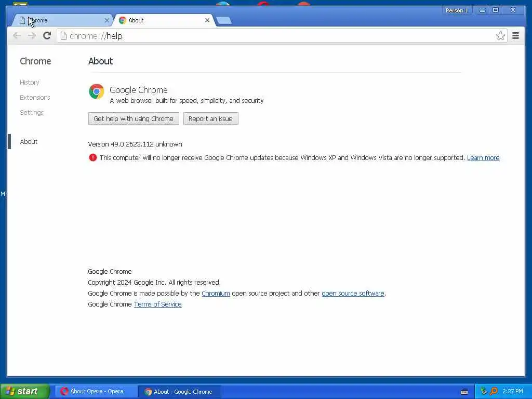Click the forward navigation arrow

[32, 36]
